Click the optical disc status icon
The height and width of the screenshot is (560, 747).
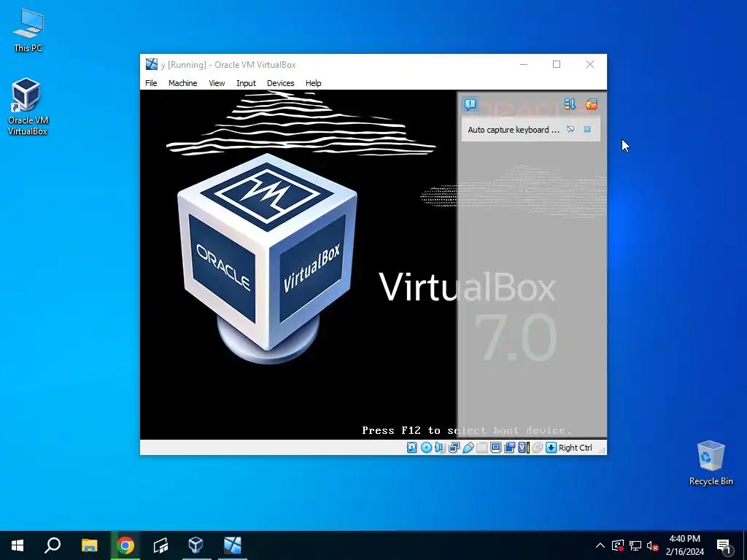click(426, 448)
